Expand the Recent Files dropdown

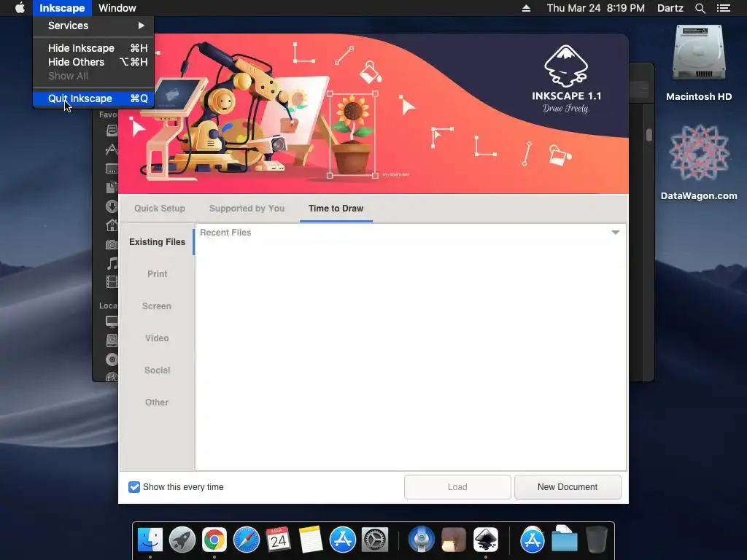pos(616,233)
